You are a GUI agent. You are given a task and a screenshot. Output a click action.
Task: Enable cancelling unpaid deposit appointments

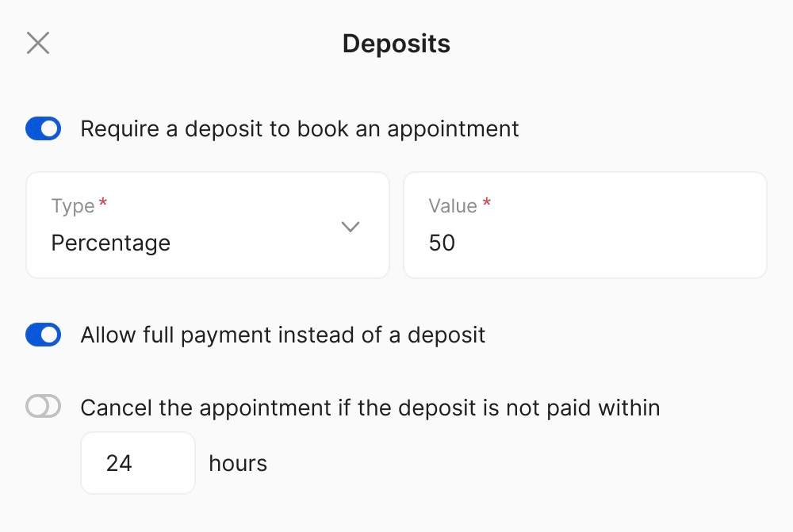click(43, 407)
